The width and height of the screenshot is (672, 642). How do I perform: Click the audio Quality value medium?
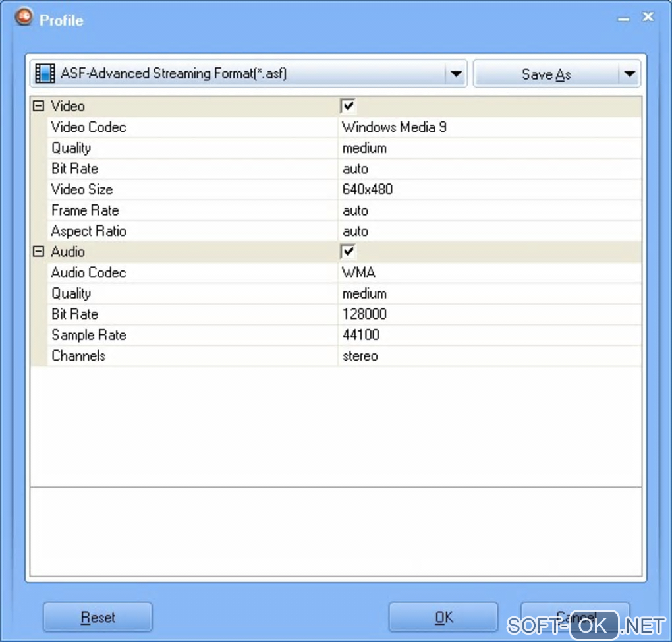364,293
